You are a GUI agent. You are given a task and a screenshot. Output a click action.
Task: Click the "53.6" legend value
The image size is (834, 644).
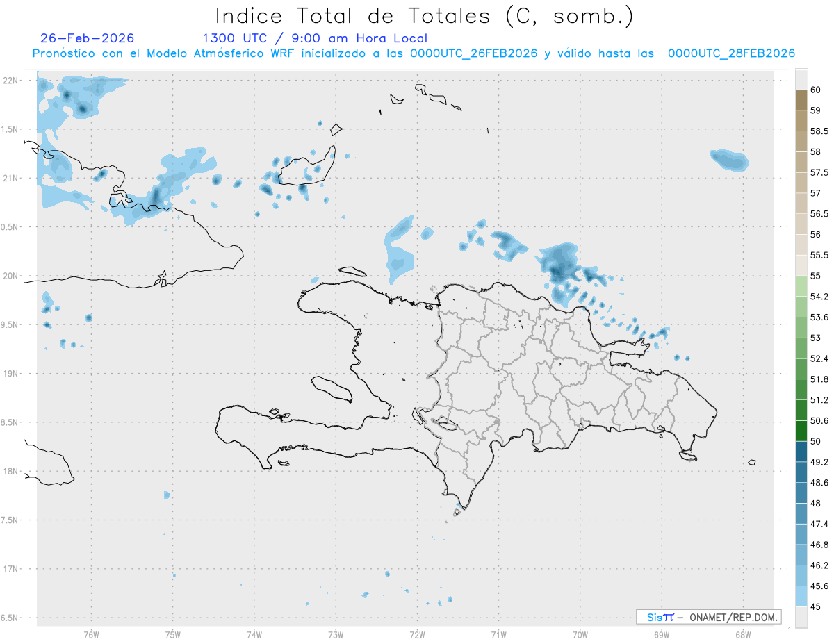pyautogui.click(x=819, y=317)
